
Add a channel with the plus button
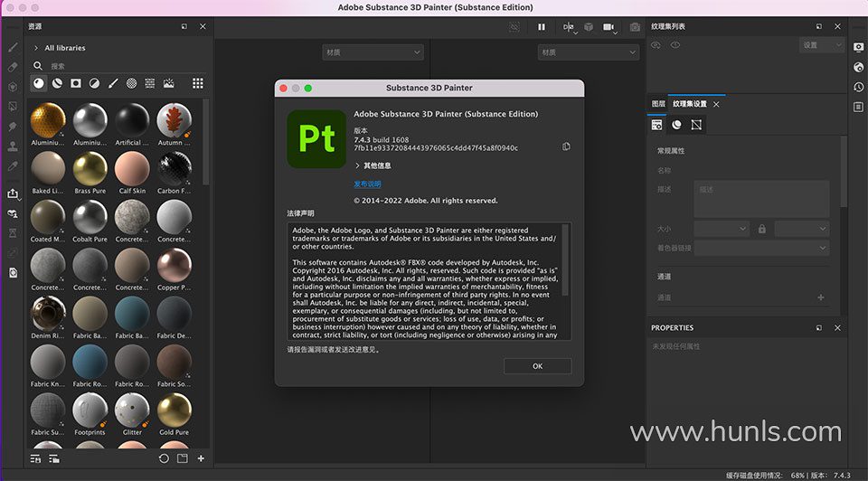[x=821, y=297]
